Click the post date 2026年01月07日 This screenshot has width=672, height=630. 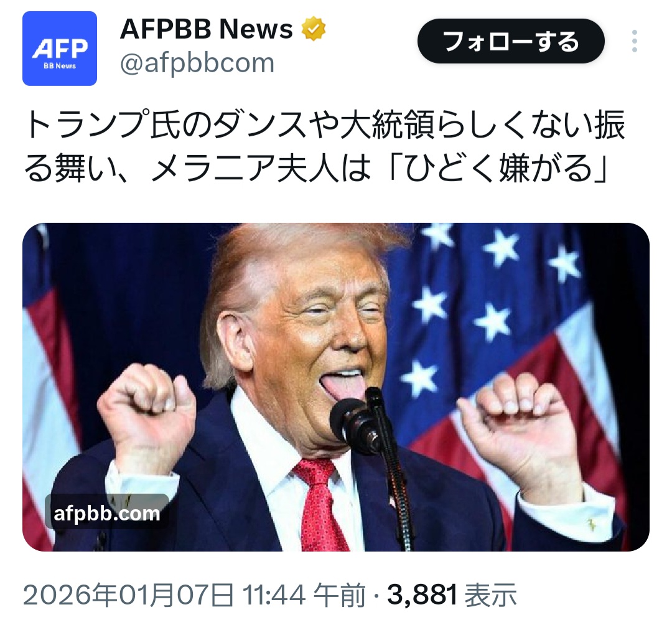(x=128, y=595)
